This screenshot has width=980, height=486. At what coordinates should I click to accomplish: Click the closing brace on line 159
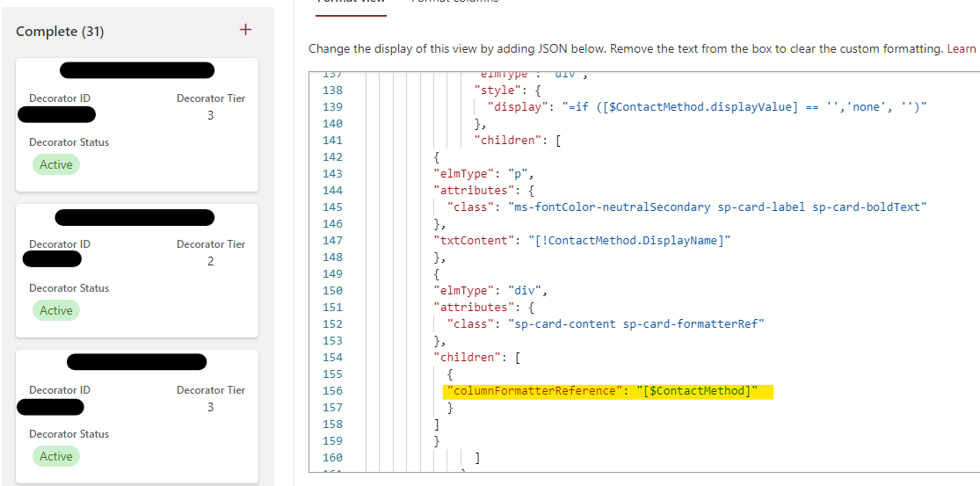coord(437,441)
